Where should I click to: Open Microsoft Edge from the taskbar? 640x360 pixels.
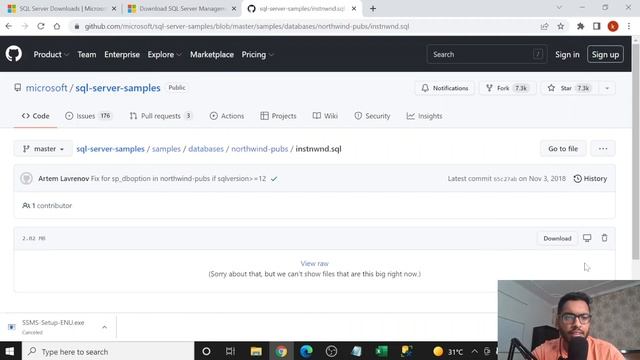point(306,351)
